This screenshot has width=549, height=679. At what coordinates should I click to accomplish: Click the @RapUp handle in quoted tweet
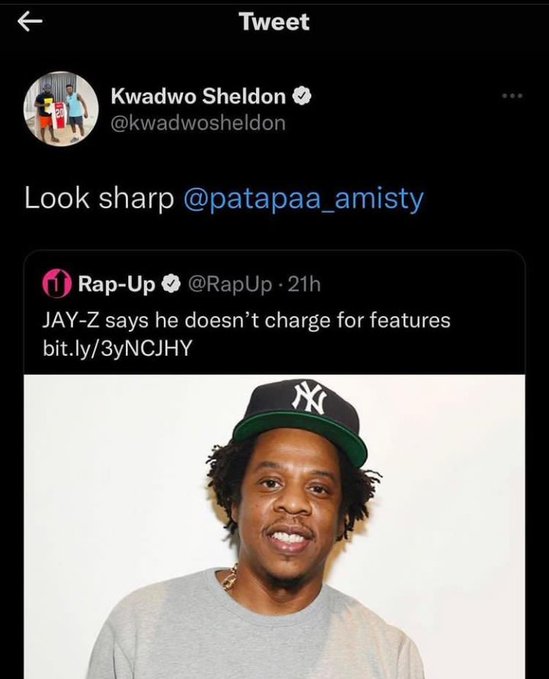click(x=230, y=285)
